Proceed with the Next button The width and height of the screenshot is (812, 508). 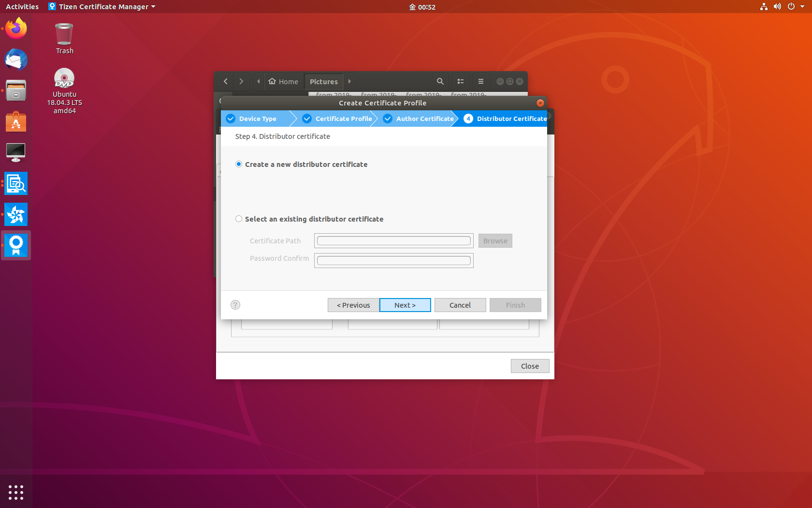405,305
